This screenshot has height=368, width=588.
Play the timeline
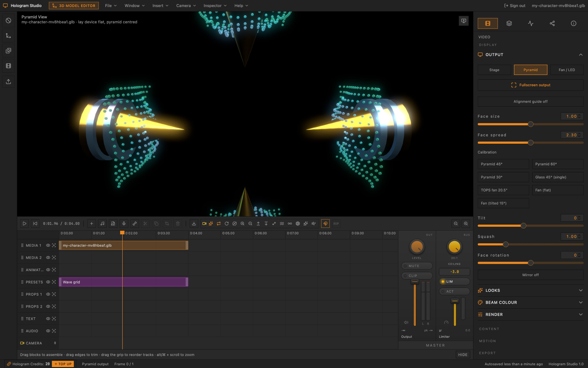tap(24, 224)
